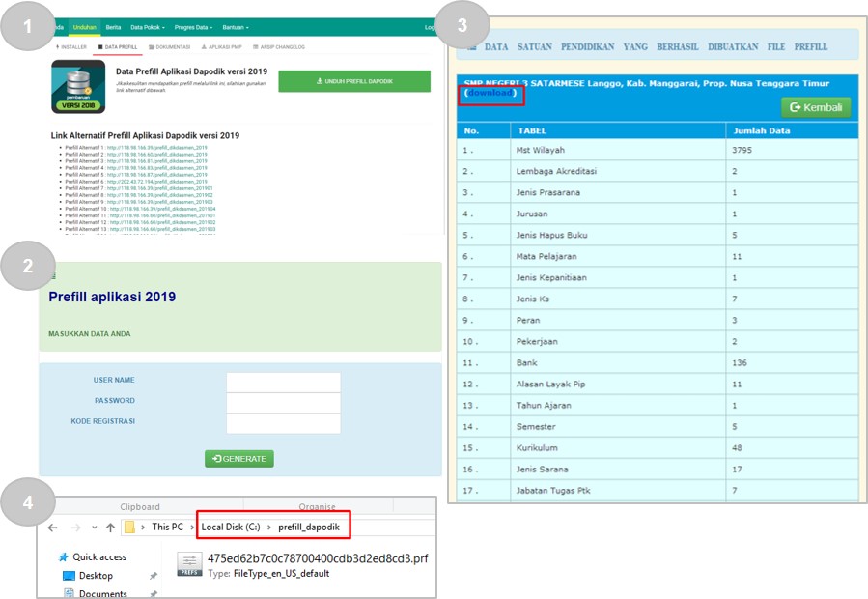Select the Jenis Hapus Buku row
This screenshot has width=868, height=599.
658,235
